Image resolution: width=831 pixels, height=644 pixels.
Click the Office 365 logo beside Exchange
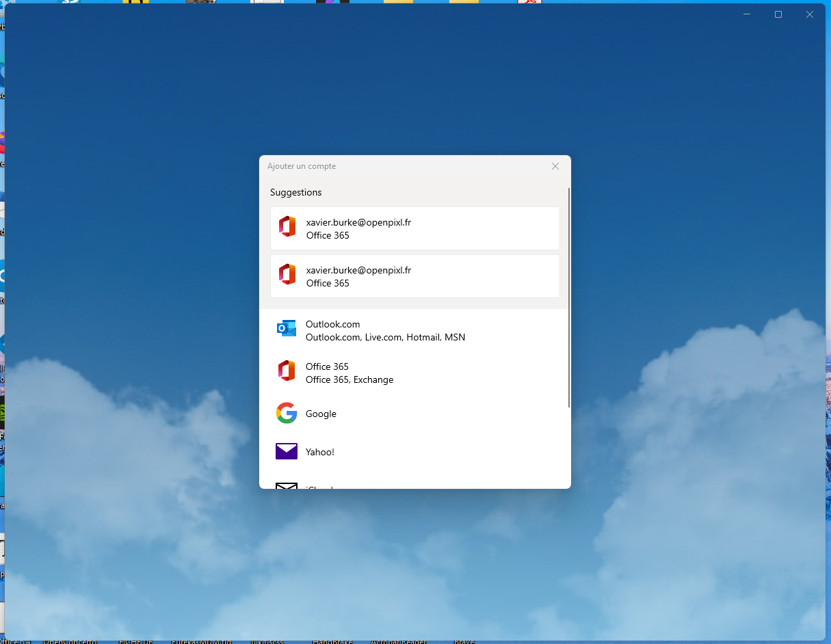click(x=287, y=371)
